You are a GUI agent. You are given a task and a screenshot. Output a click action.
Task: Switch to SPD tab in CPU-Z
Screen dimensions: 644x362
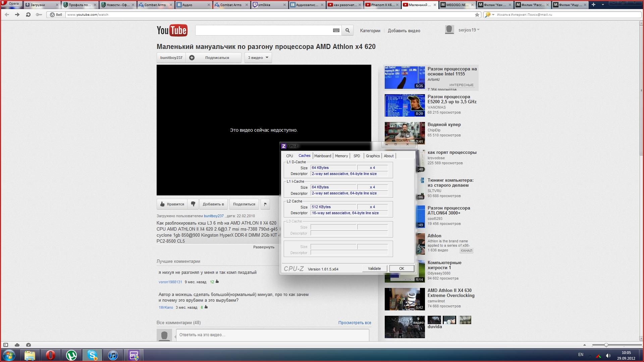(357, 156)
